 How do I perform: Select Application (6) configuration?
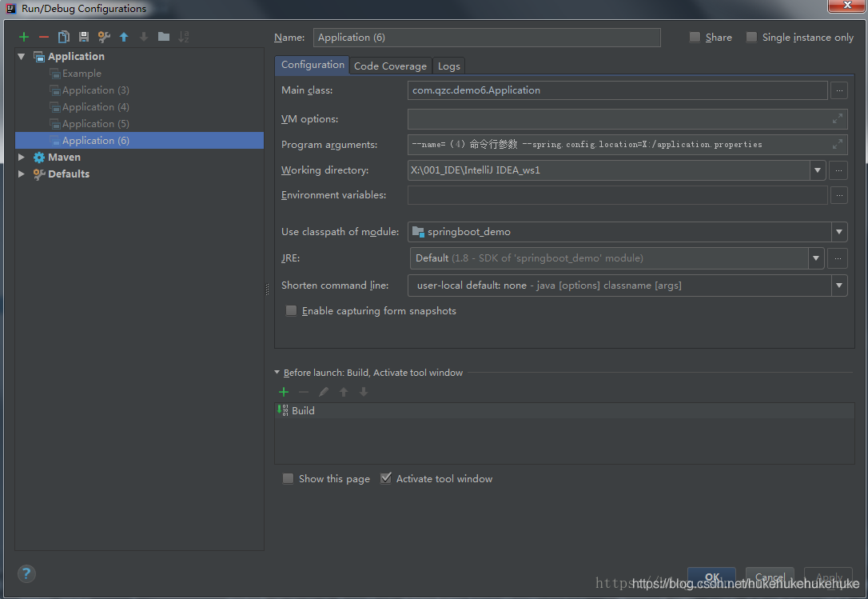pyautogui.click(x=140, y=140)
